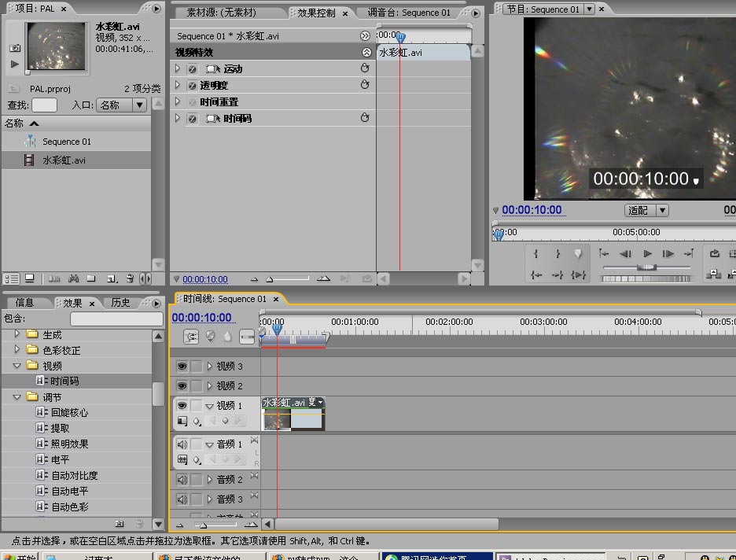Reset the 时间码 effect in effect controls
This screenshot has width=736, height=560.
pyautogui.click(x=365, y=118)
